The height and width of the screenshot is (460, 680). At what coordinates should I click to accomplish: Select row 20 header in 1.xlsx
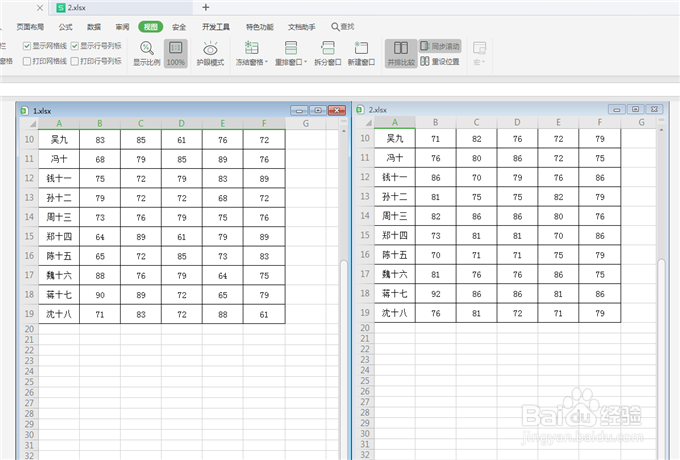(x=29, y=329)
